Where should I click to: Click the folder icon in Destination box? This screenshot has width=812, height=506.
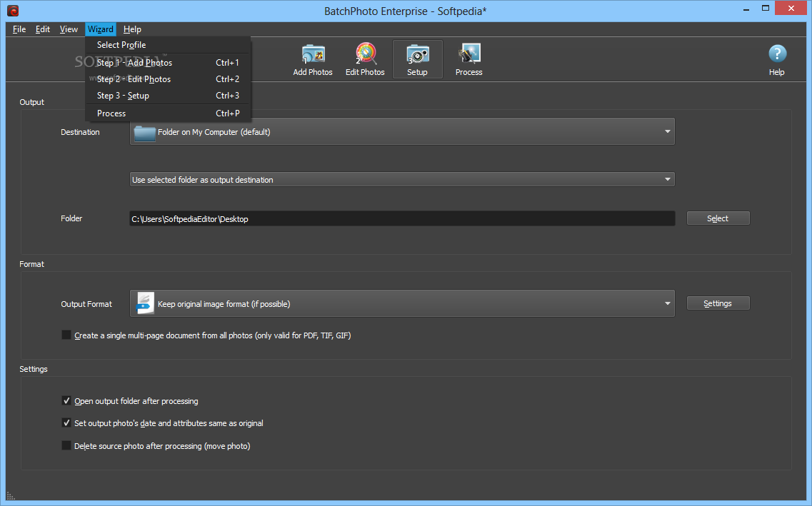coord(144,133)
